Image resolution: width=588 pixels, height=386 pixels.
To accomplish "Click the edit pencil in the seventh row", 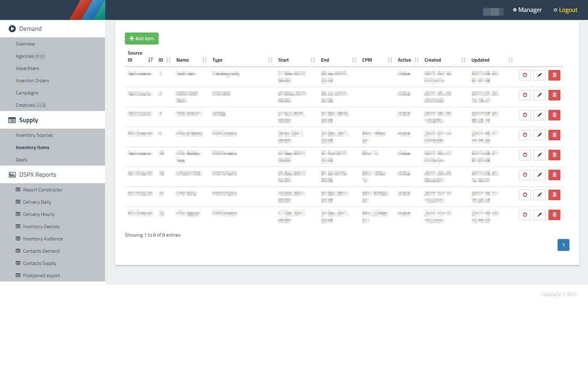I will pos(539,195).
